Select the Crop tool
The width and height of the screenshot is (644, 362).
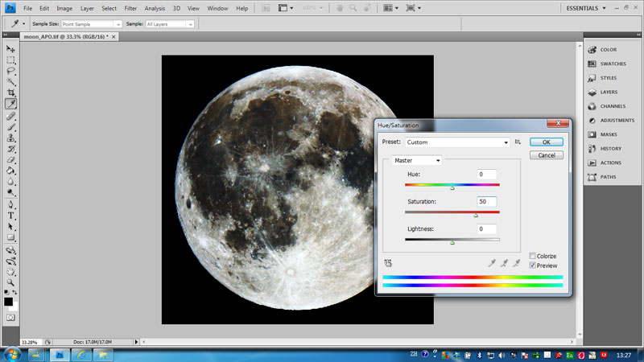click(11, 93)
